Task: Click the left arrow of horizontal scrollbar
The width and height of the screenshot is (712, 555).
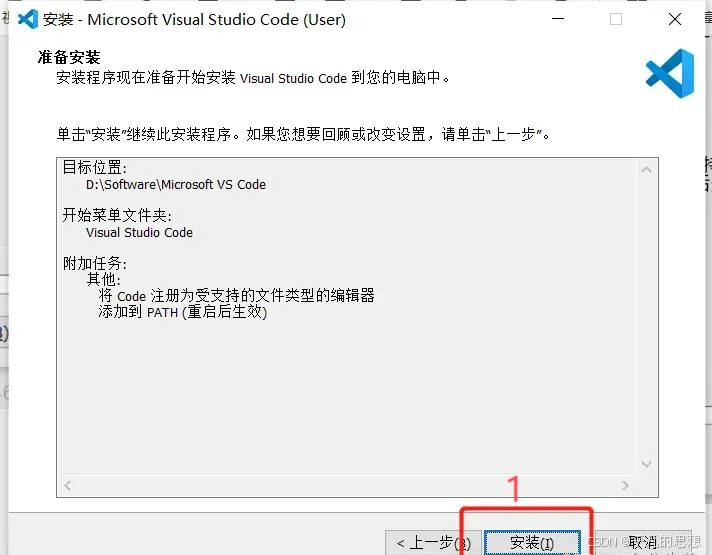Action: pos(68,486)
